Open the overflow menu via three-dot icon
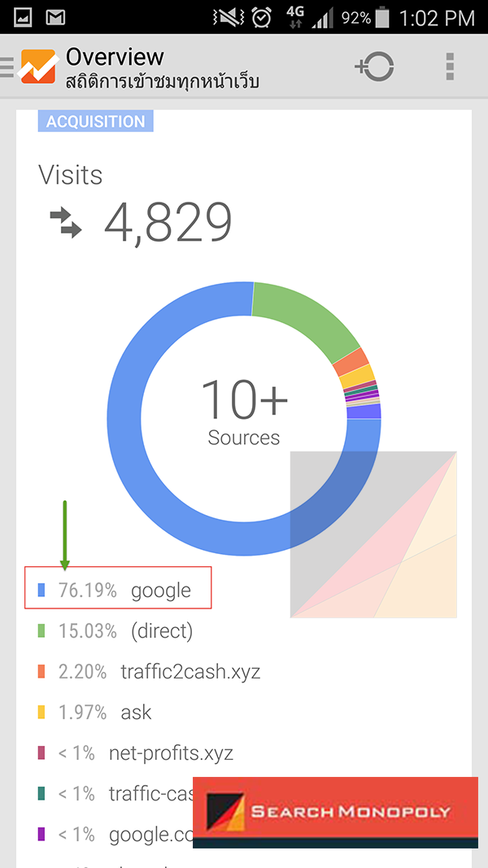The image size is (488, 868). [449, 67]
